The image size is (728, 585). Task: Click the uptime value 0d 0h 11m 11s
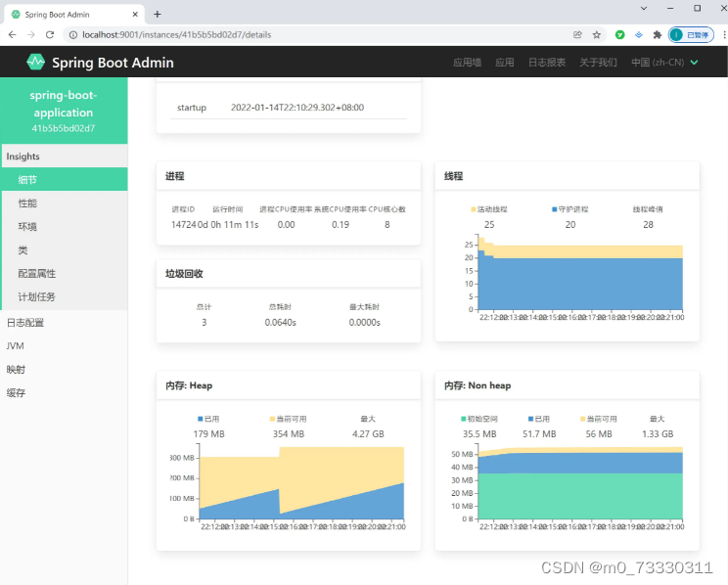(x=228, y=224)
